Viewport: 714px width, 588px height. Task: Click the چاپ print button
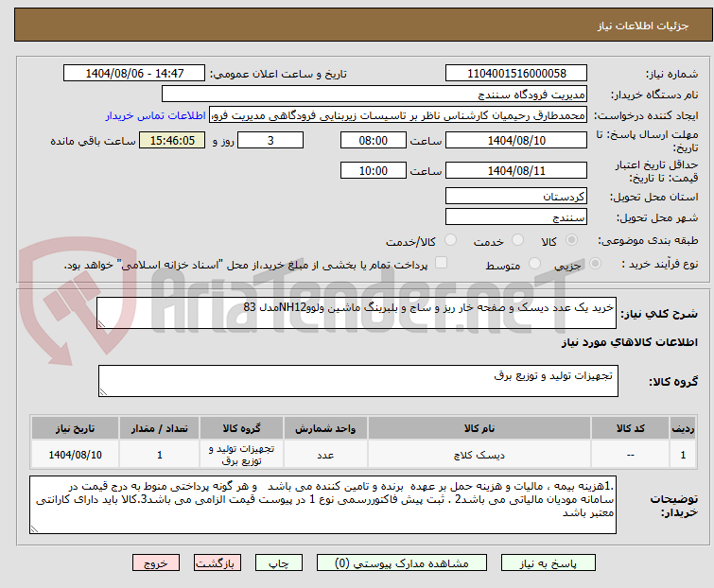click(x=279, y=563)
